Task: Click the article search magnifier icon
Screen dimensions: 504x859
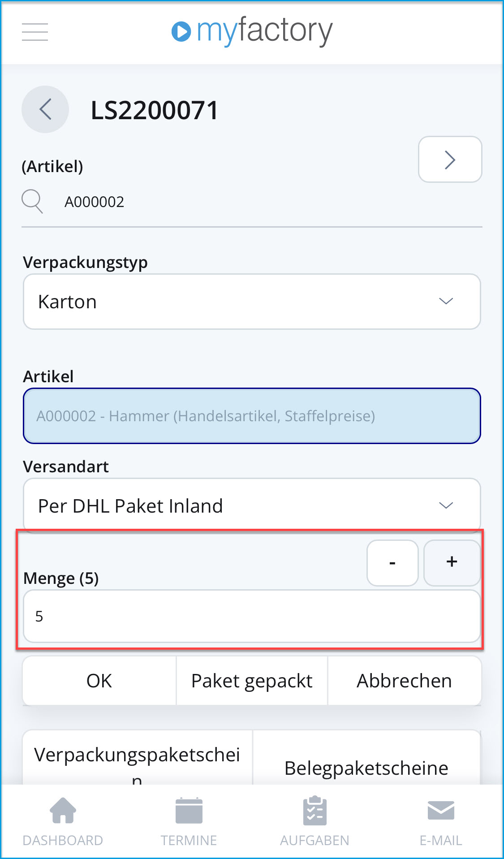Action: pos(32,201)
